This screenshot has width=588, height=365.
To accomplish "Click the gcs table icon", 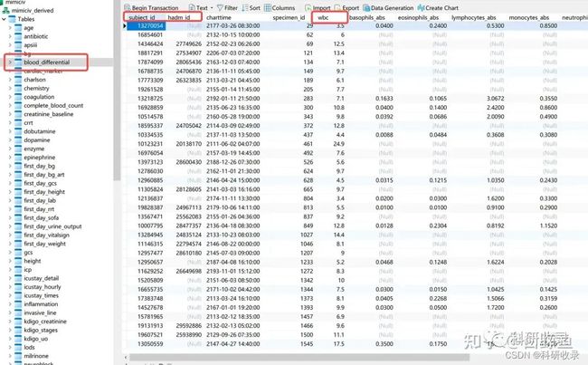I will point(18,253).
